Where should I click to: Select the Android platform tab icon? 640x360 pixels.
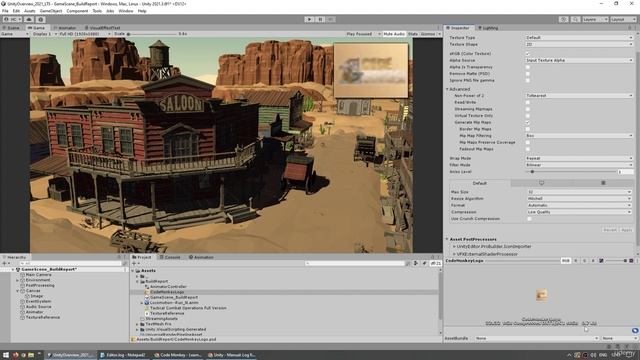603,183
